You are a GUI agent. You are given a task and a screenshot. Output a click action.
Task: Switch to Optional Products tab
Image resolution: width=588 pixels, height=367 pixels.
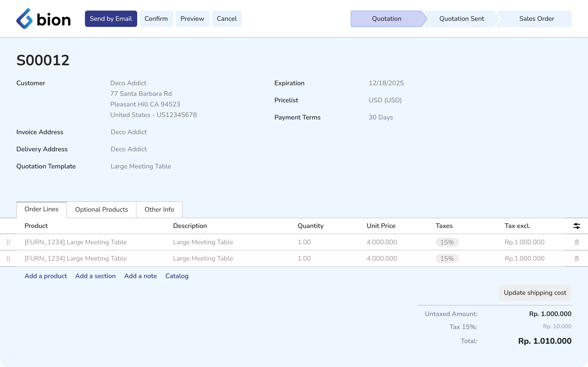[101, 209]
